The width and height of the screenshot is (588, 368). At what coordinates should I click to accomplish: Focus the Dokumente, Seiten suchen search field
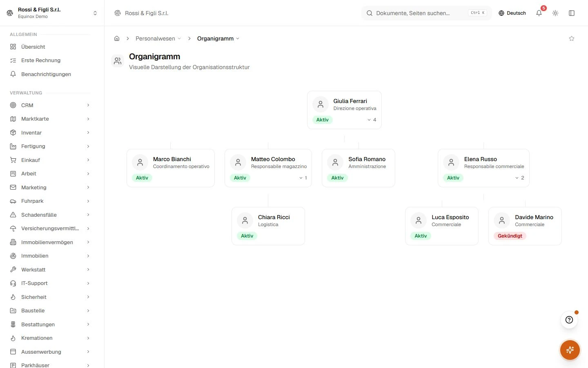click(427, 13)
